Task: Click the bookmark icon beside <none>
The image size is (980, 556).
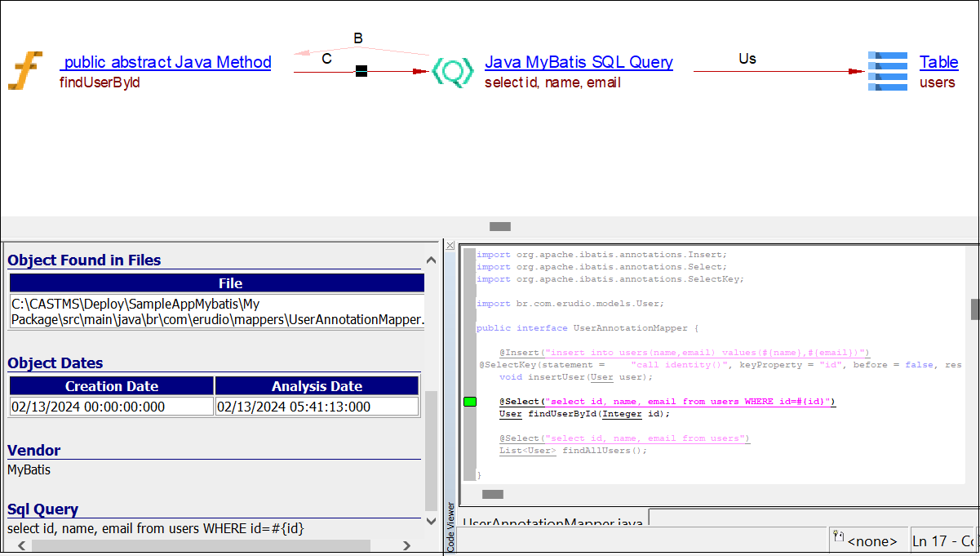Action: (x=838, y=537)
